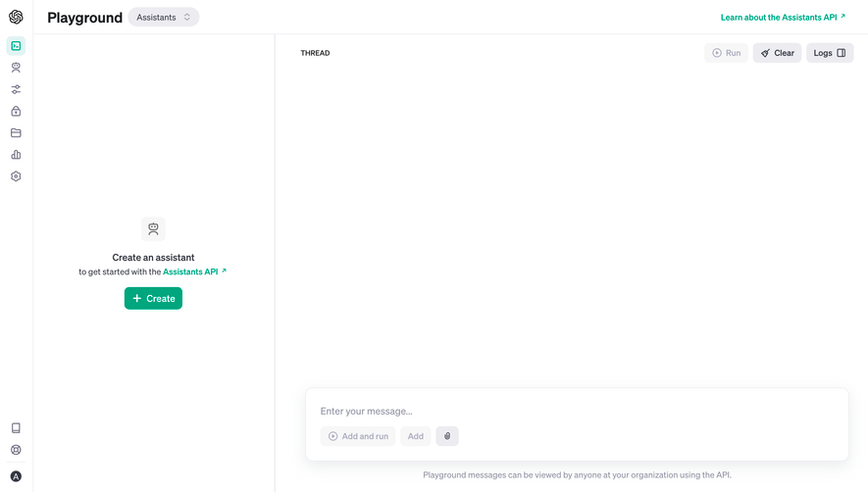The image size is (868, 492).
Task: Click the robot assistant placeholder icon
Action: coord(153,228)
